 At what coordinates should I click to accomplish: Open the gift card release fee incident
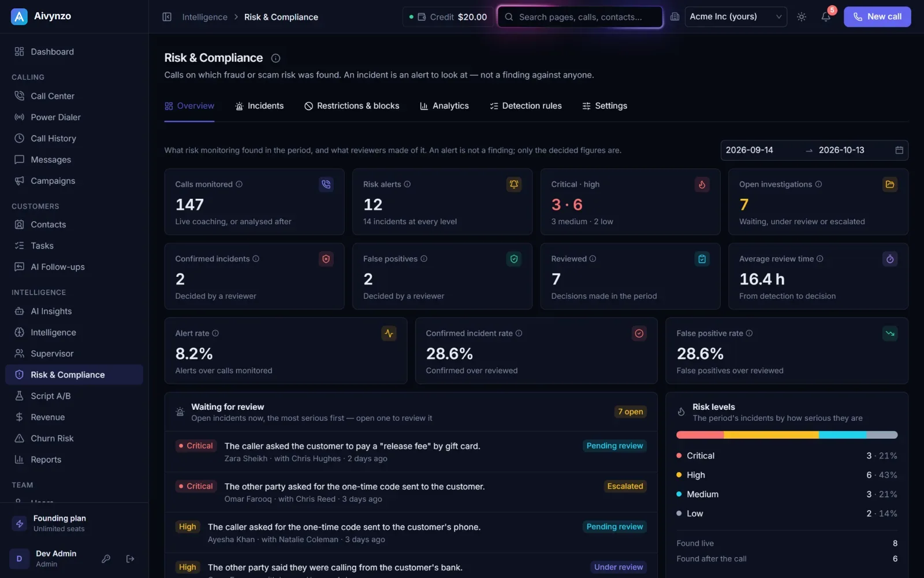[411, 452]
